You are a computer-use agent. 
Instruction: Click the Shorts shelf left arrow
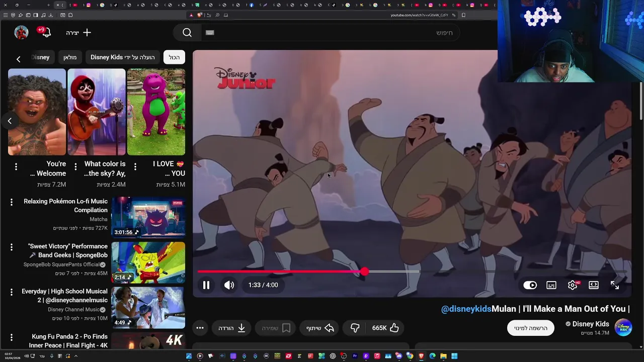pyautogui.click(x=10, y=121)
